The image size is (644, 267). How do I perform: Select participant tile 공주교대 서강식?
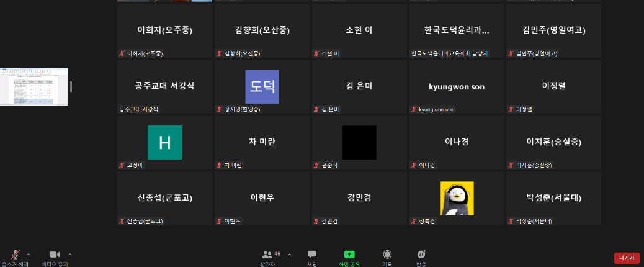pos(164,86)
